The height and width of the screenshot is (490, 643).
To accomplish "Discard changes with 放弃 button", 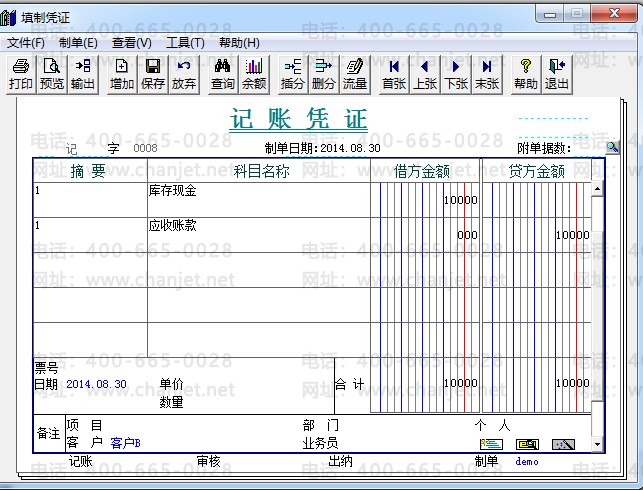I will click(x=184, y=74).
